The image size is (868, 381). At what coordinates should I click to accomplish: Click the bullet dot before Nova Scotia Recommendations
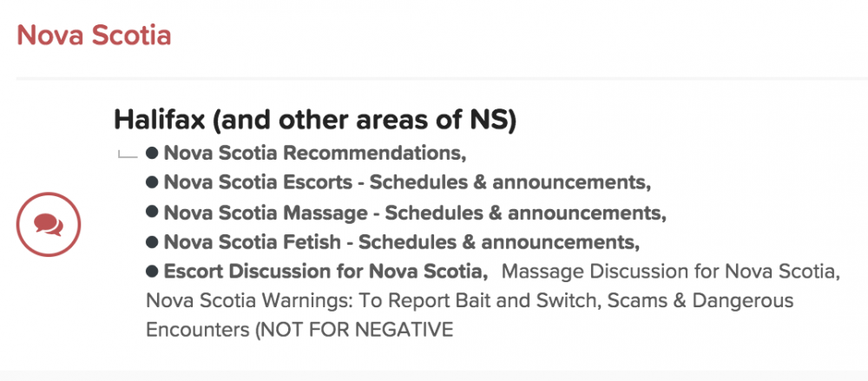pyautogui.click(x=152, y=153)
